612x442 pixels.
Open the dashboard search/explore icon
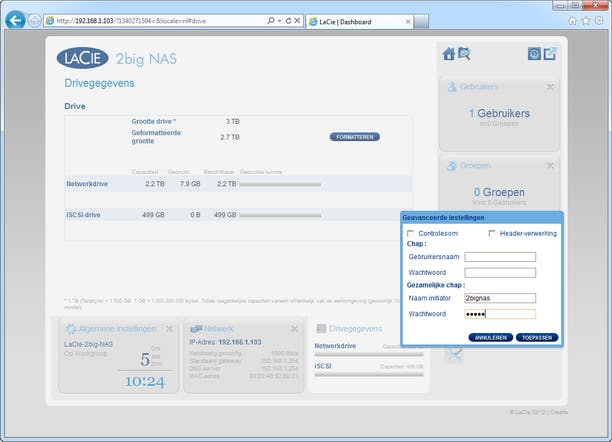coord(464,53)
